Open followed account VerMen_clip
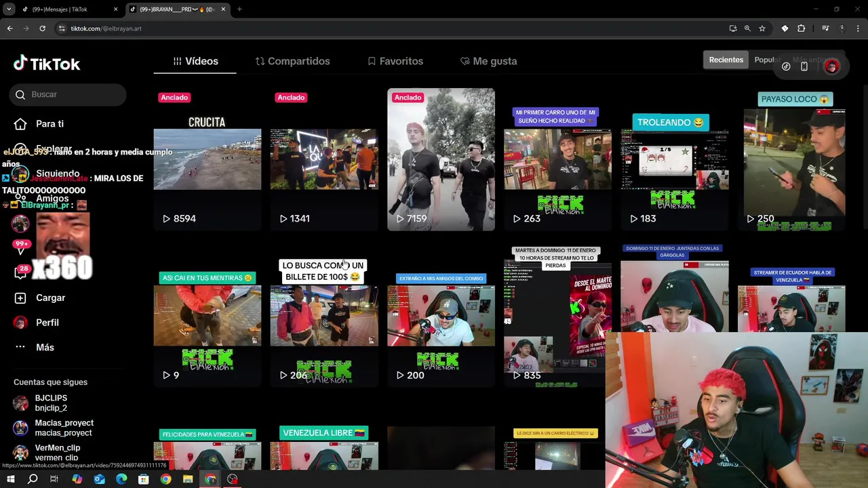The width and height of the screenshot is (868, 488). coord(47,452)
